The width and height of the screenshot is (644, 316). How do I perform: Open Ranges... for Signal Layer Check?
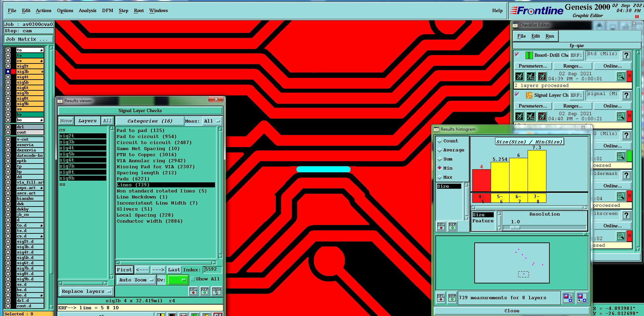(x=573, y=106)
